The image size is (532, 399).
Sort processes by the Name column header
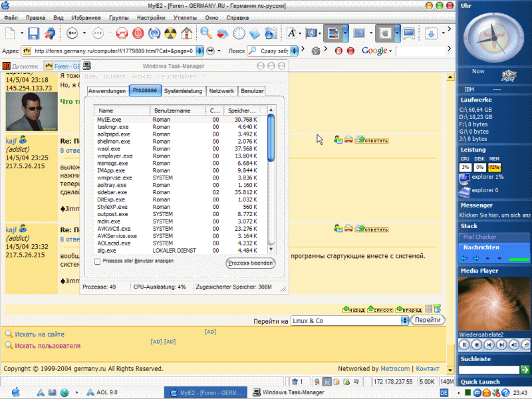(122, 110)
